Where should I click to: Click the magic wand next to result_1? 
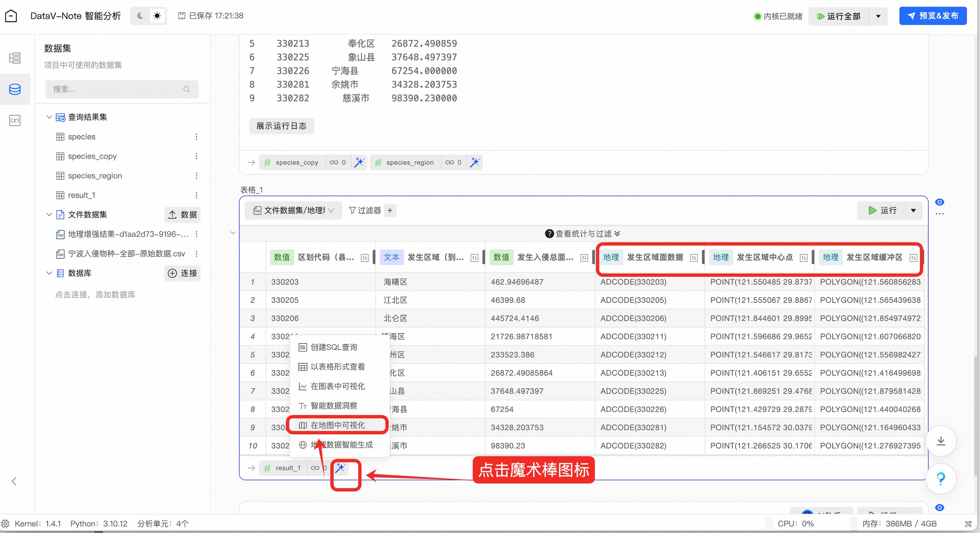click(340, 468)
